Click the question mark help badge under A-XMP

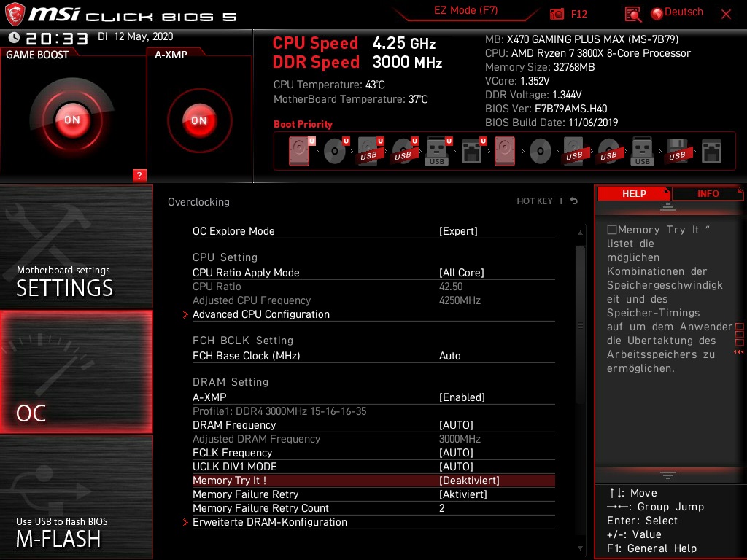[140, 176]
